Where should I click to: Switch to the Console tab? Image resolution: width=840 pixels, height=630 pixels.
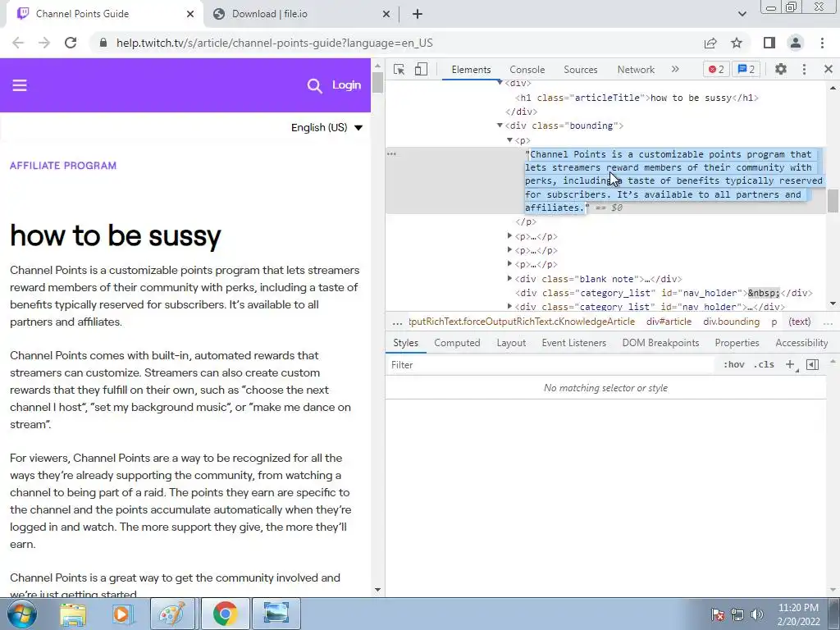[527, 70]
